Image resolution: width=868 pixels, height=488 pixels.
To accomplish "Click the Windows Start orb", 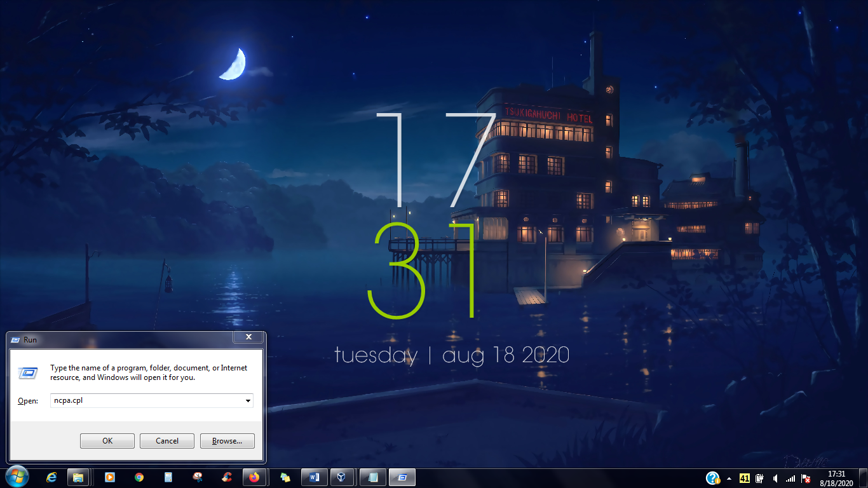I will click(x=17, y=477).
